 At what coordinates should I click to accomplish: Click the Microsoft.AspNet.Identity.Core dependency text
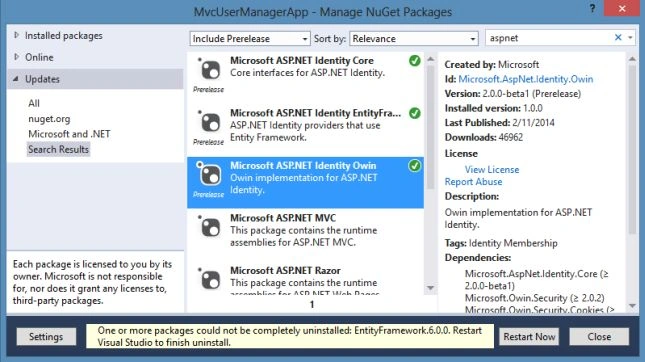pyautogui.click(x=536, y=280)
